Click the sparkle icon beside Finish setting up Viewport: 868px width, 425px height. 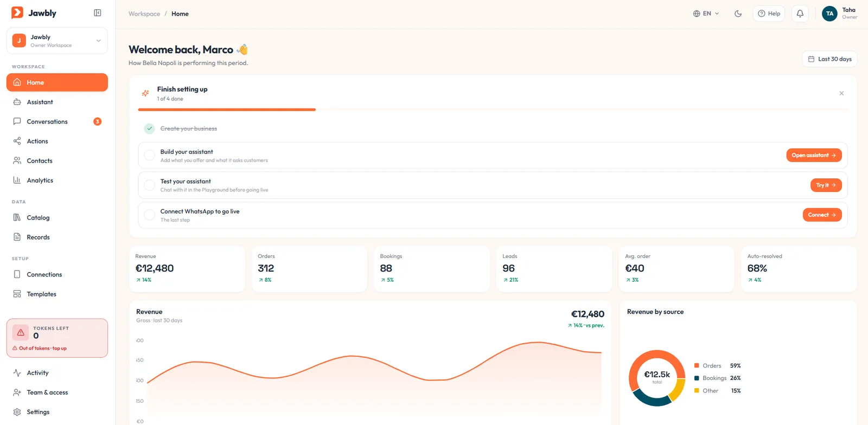click(x=145, y=93)
